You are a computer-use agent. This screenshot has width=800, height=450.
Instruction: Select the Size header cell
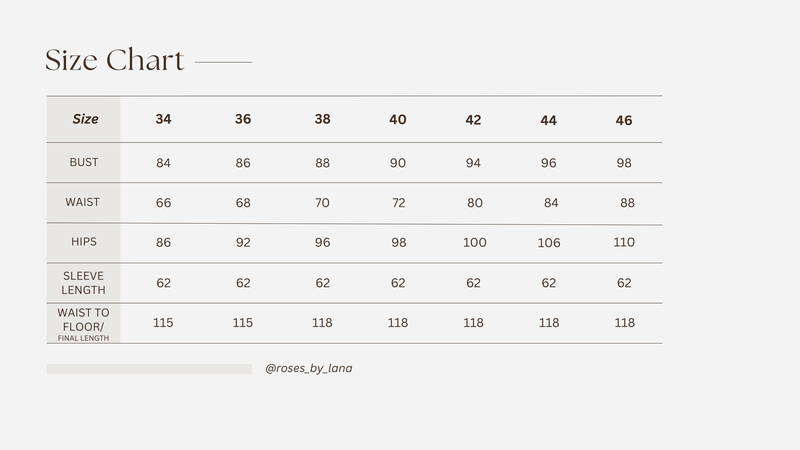pyautogui.click(x=85, y=119)
